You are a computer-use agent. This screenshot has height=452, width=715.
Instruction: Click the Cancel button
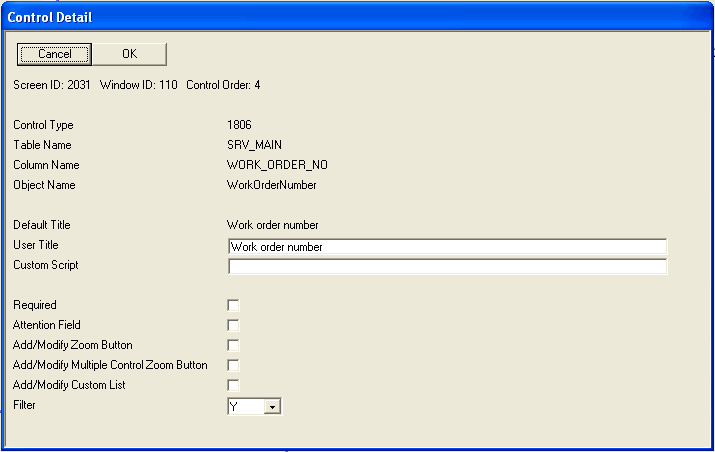pos(54,54)
